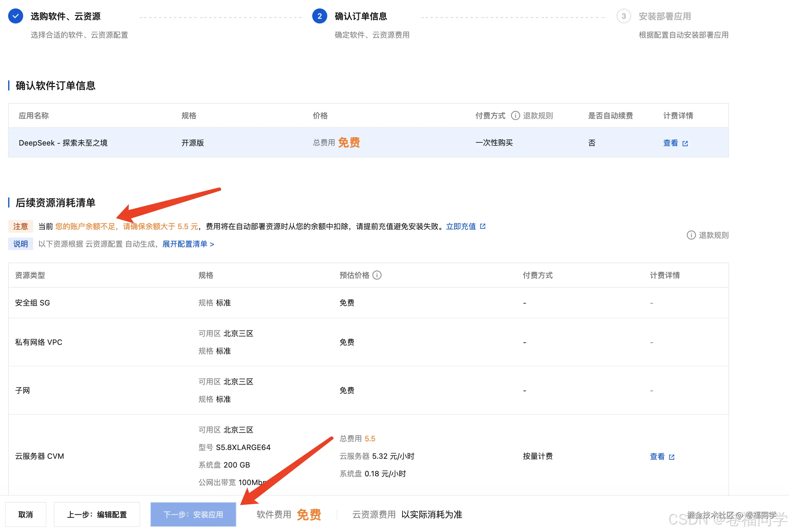The height and width of the screenshot is (532, 789).
Task: Click 系统盘 0.18 元/小时 price text
Action: [x=373, y=474]
